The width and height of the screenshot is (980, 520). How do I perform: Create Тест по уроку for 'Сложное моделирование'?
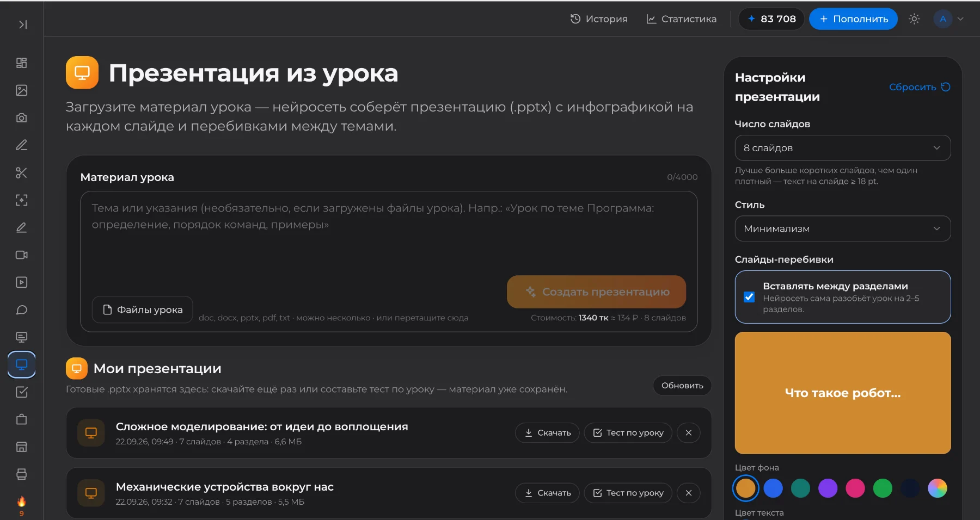(x=628, y=433)
